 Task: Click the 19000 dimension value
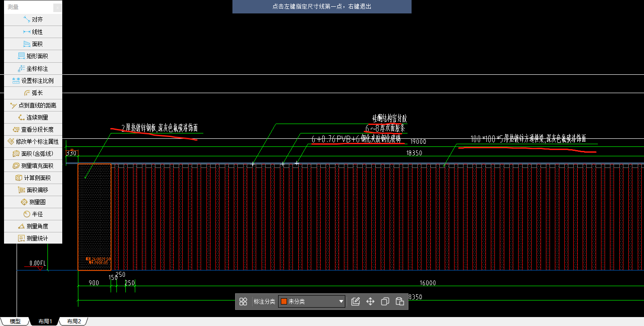(418, 142)
